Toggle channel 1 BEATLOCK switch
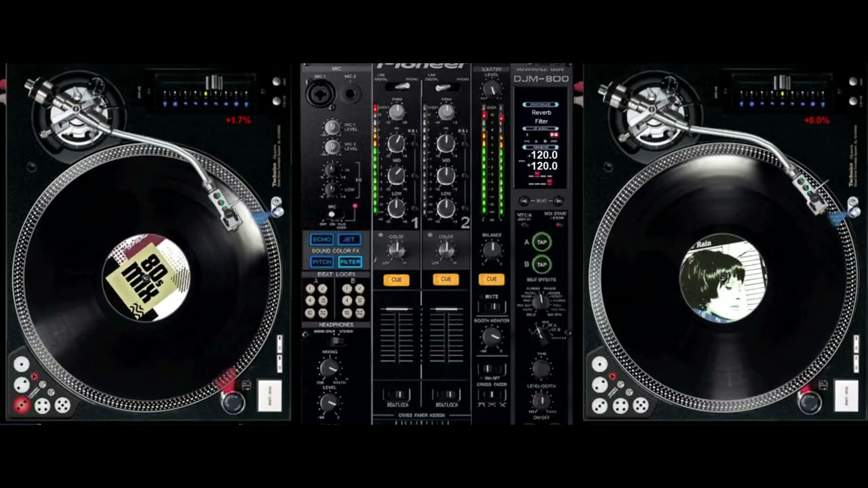The height and width of the screenshot is (488, 868). (397, 394)
